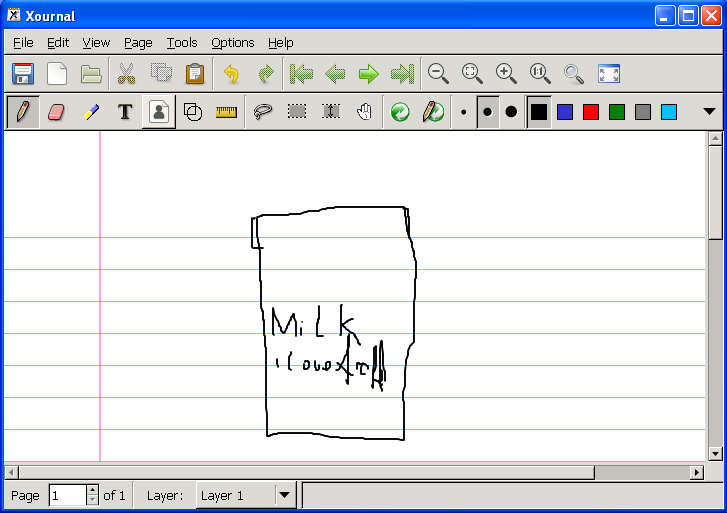The height and width of the screenshot is (513, 727).
Task: Click the page number input field
Action: click(x=68, y=495)
